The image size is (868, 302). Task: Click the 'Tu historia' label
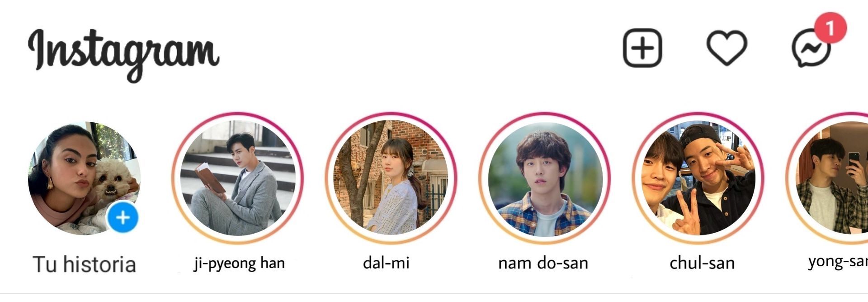coord(84,264)
